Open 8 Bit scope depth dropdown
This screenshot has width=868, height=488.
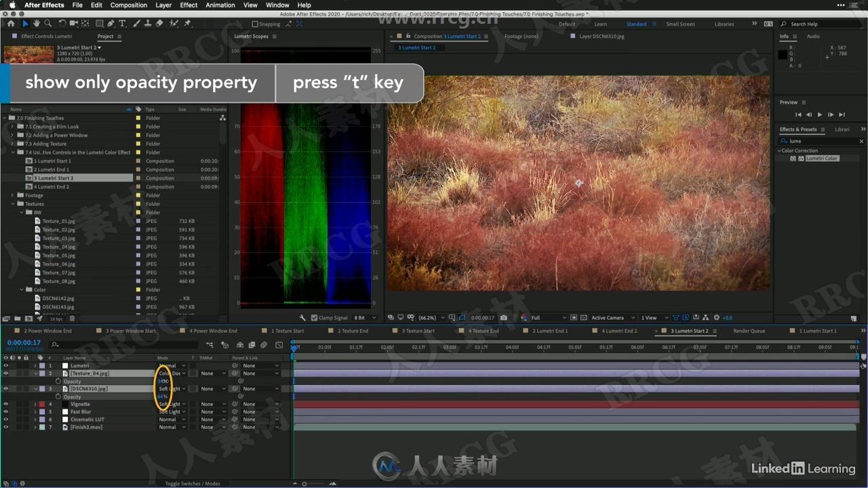click(x=365, y=317)
